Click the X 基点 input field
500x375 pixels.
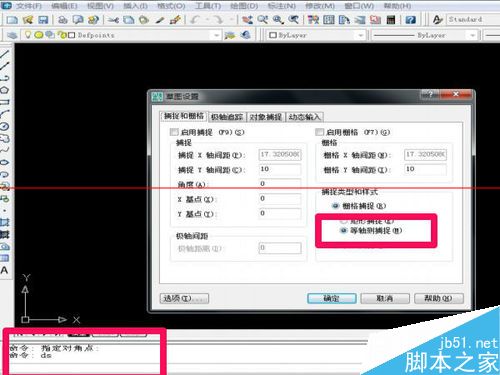280,199
